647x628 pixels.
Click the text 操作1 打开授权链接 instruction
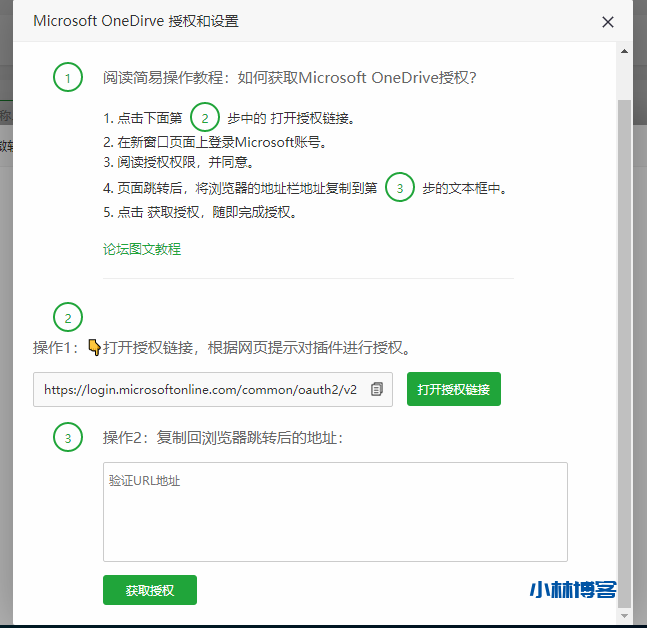coord(222,347)
